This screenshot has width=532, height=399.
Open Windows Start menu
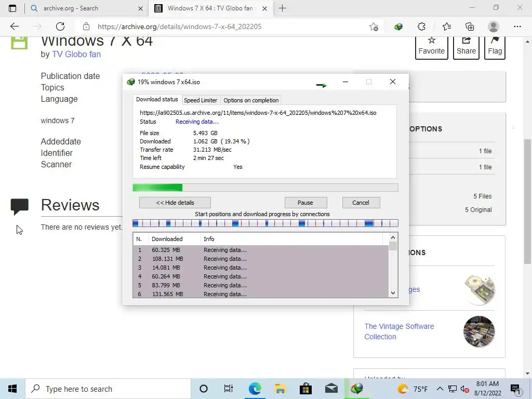(12, 389)
